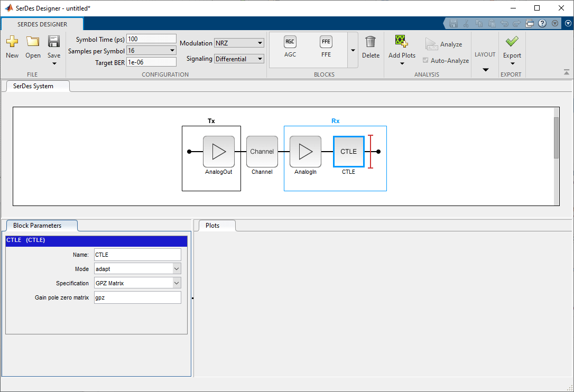Click the New file icon

point(12,41)
